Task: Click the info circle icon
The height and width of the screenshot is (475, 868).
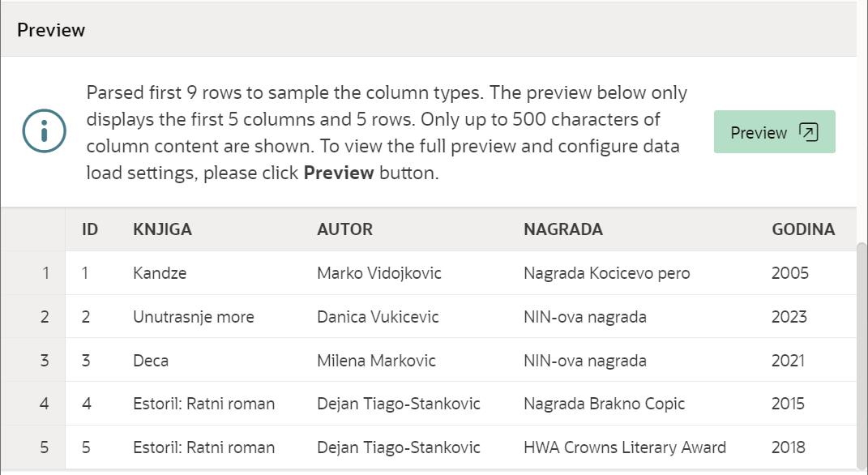Action: click(44, 131)
